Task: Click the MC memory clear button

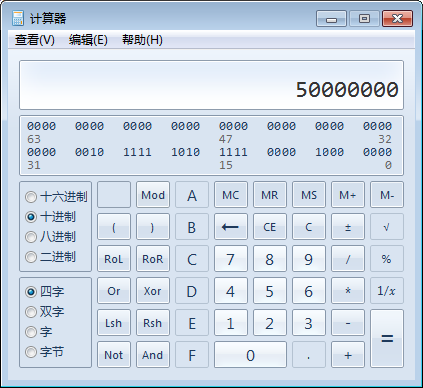Action: pos(231,195)
